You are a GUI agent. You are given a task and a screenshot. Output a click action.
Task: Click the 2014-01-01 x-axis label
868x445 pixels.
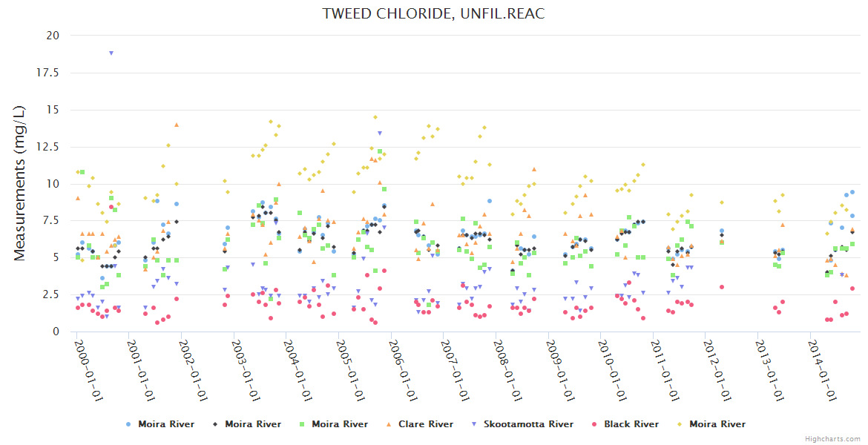coord(821,371)
